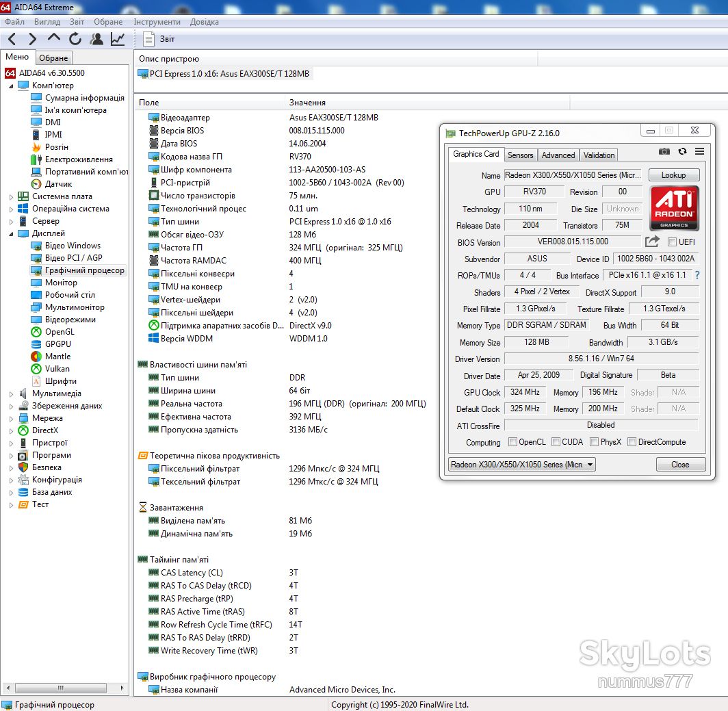The image size is (728, 711).
Task: Select the PCI Express Asus EAX300SE/T device row
Action: pyautogui.click(x=224, y=74)
